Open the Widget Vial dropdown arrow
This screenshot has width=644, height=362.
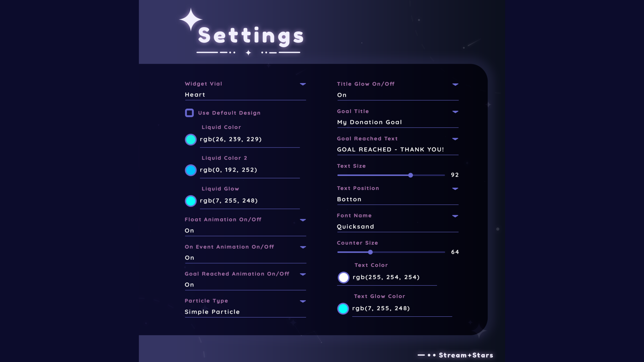point(303,84)
